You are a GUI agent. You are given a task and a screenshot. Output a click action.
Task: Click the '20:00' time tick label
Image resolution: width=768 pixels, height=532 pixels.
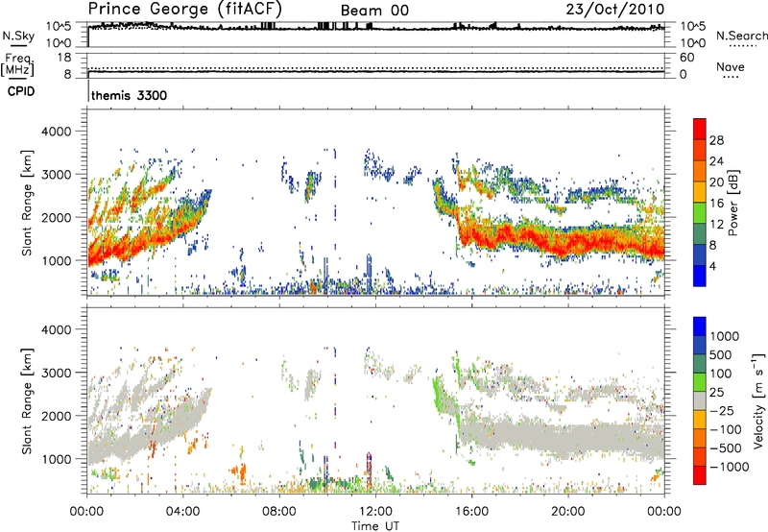pos(568,512)
